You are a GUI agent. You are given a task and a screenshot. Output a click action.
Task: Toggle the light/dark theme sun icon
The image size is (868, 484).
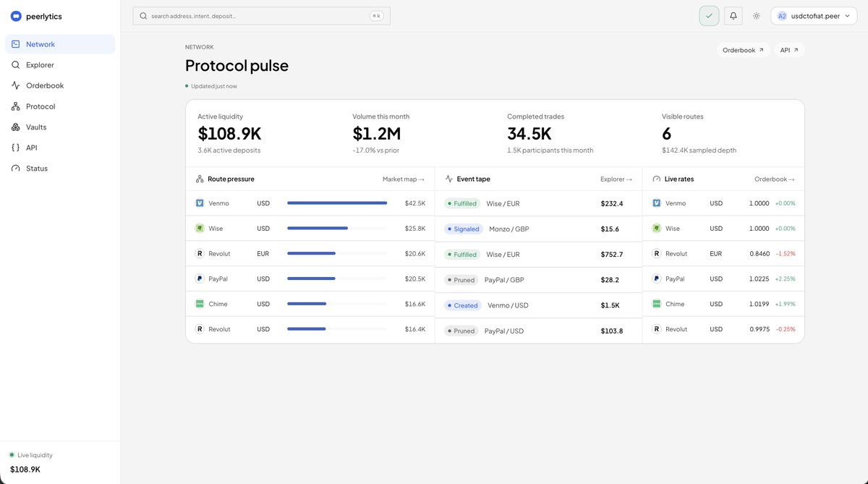(757, 16)
